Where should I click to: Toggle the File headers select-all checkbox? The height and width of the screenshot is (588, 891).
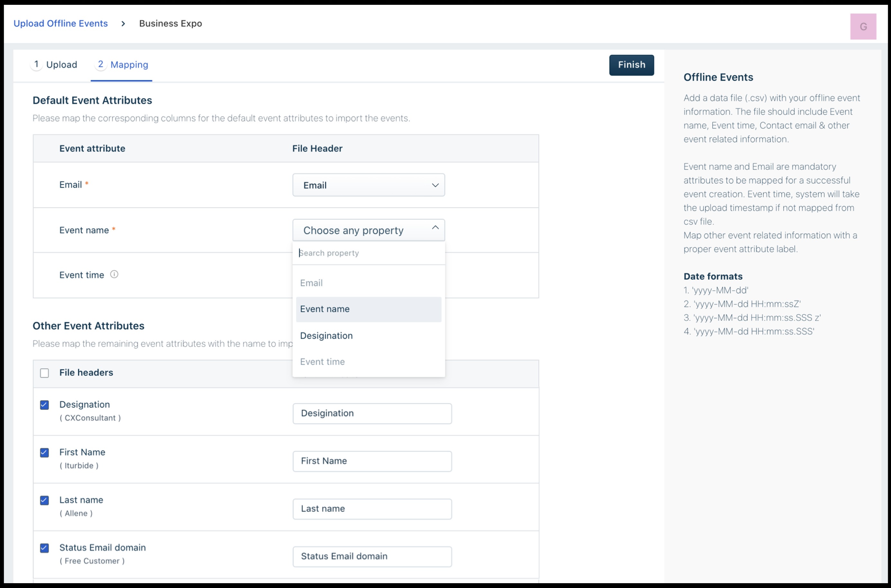point(45,373)
